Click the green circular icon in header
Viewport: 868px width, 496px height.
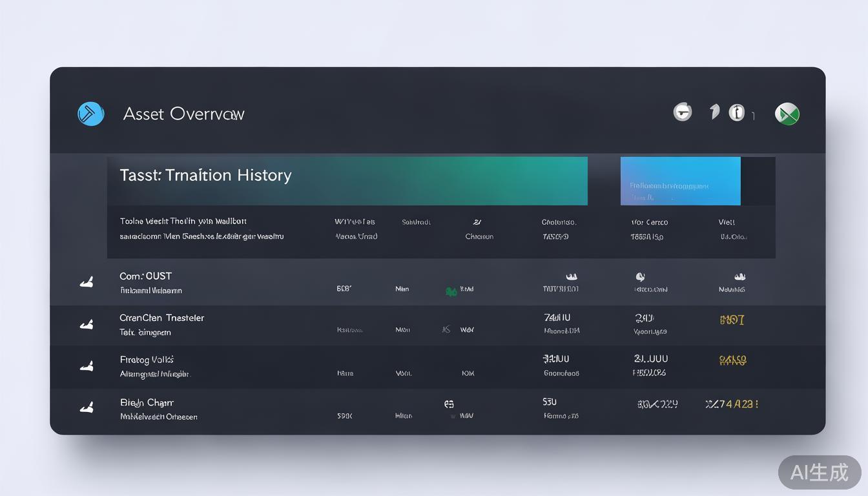point(787,114)
